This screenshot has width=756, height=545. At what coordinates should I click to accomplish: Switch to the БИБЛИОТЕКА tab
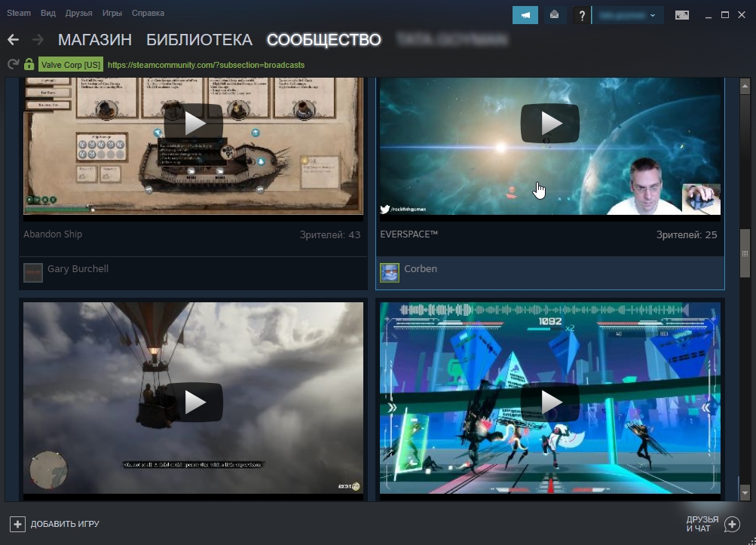pyautogui.click(x=199, y=39)
